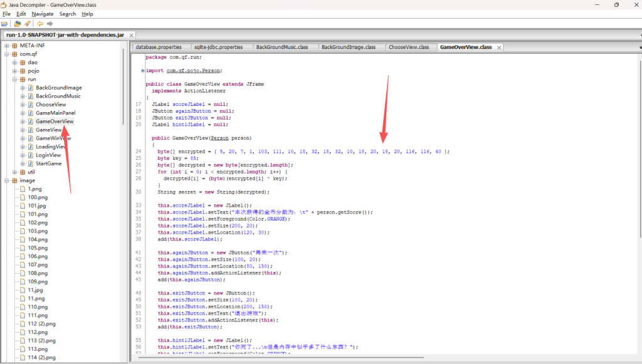Click the Open File toolbar icon
The width and height of the screenshot is (642, 364).
tap(4, 24)
